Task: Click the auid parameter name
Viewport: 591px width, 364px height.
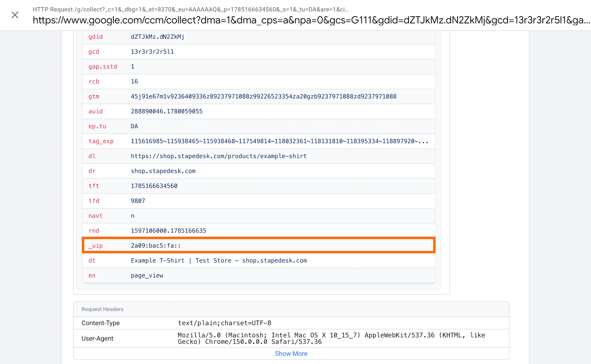Action: pos(96,111)
